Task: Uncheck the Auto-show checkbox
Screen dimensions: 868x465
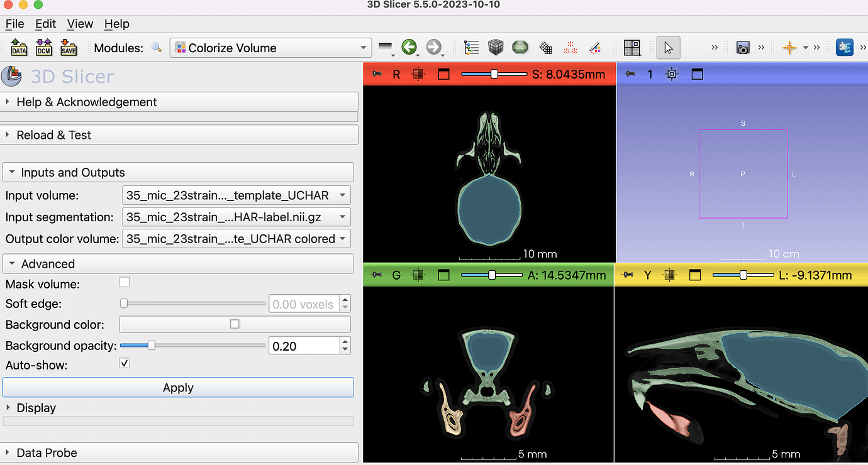Action: (x=124, y=363)
